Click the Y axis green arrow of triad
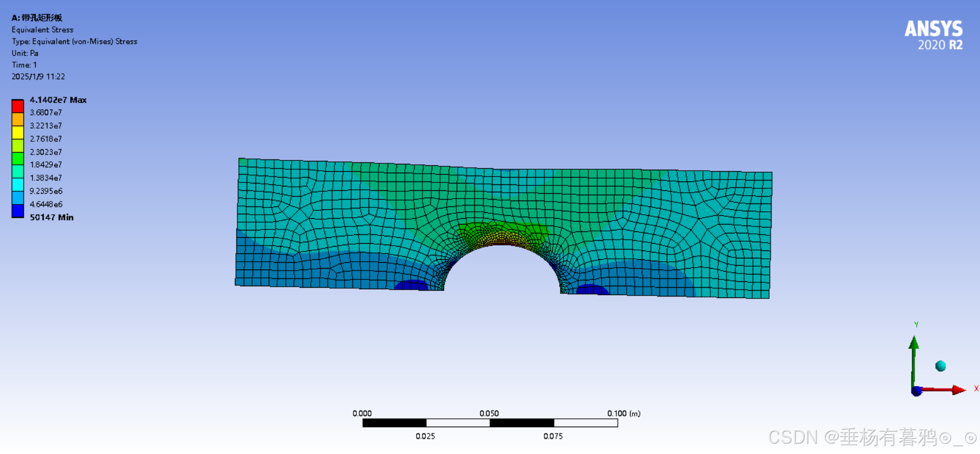The height and width of the screenshot is (454, 980). [913, 361]
